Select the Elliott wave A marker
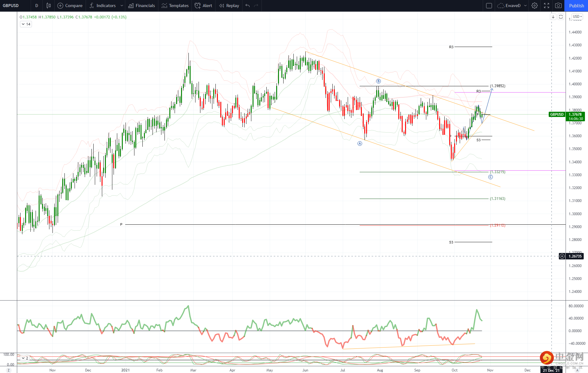The width and height of the screenshot is (588, 373). pos(360,143)
